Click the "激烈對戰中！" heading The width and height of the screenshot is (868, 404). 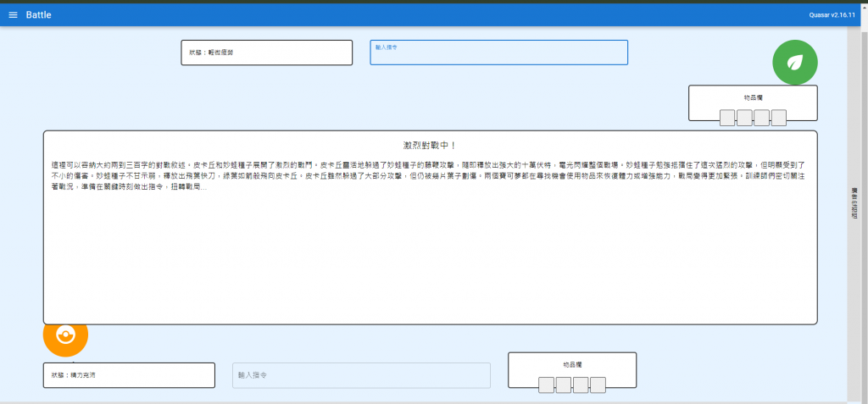pyautogui.click(x=430, y=146)
